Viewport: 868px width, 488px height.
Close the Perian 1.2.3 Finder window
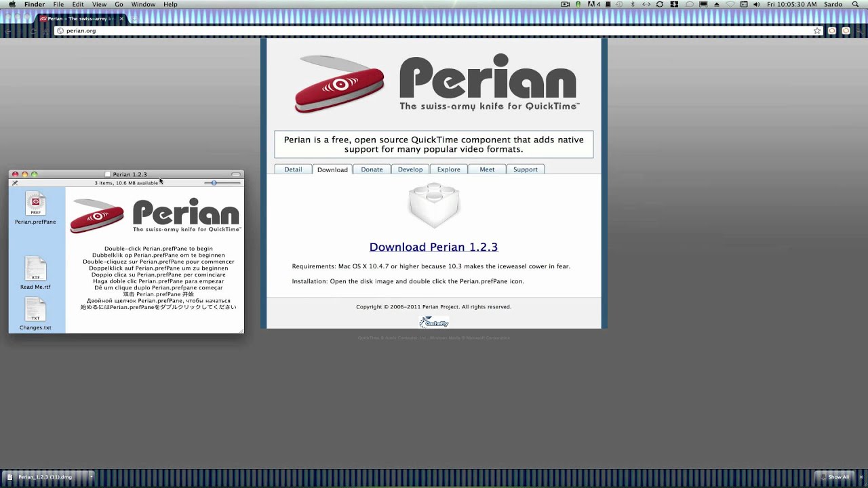[15, 174]
